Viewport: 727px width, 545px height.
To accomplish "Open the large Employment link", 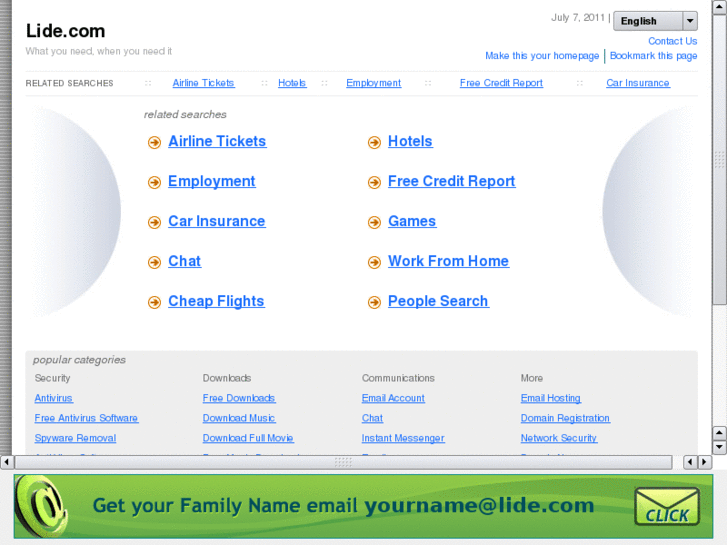I will click(x=211, y=181).
